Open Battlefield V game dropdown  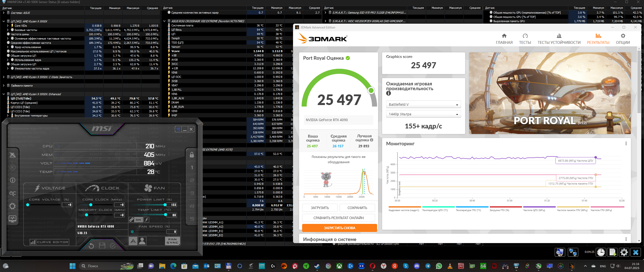pos(423,105)
